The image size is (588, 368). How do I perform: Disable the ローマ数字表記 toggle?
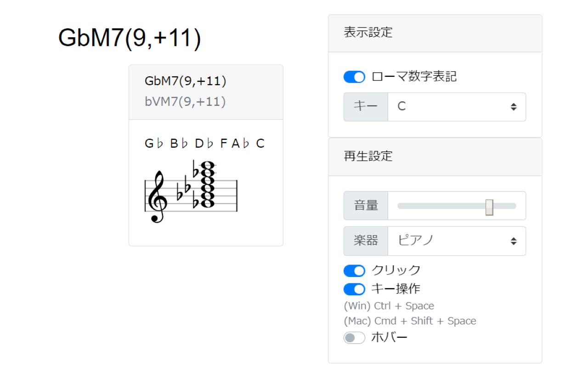pyautogui.click(x=354, y=76)
